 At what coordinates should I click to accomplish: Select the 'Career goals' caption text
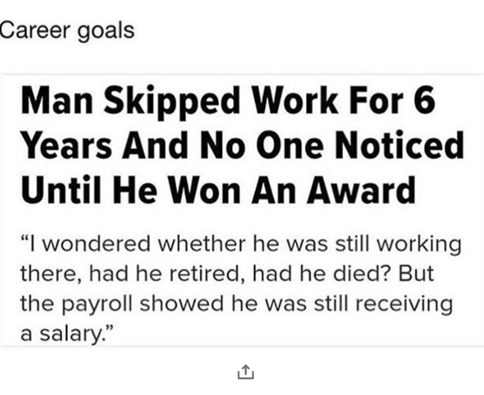click(67, 31)
